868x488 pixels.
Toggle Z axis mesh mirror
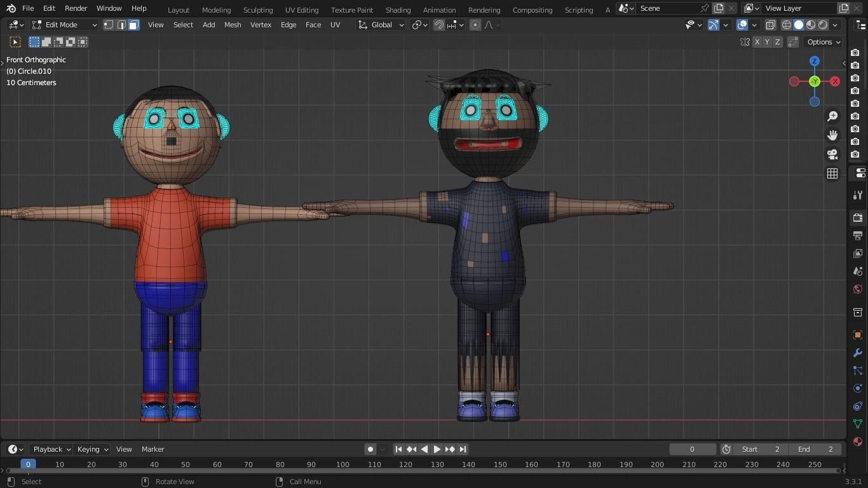coord(777,42)
